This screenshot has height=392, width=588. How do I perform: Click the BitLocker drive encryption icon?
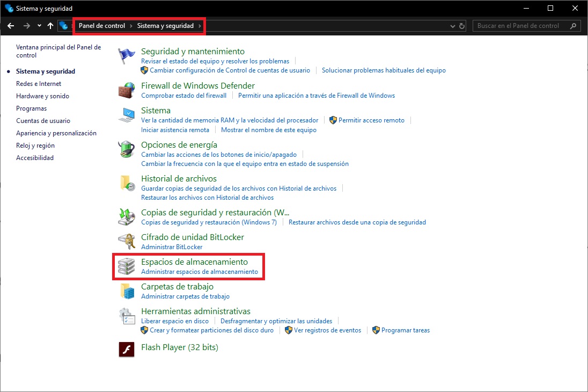coord(127,242)
